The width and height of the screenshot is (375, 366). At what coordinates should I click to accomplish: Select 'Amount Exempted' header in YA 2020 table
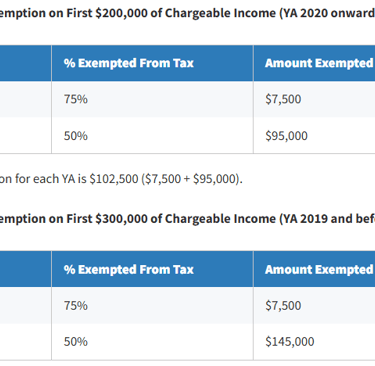tap(319, 63)
